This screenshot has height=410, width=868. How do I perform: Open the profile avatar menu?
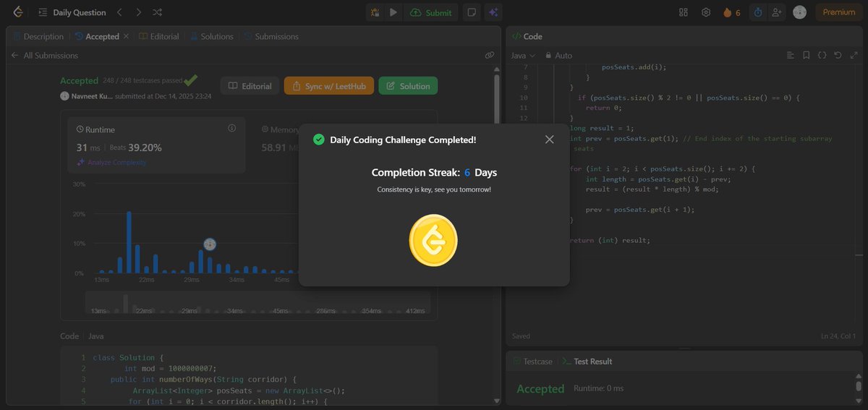(799, 12)
